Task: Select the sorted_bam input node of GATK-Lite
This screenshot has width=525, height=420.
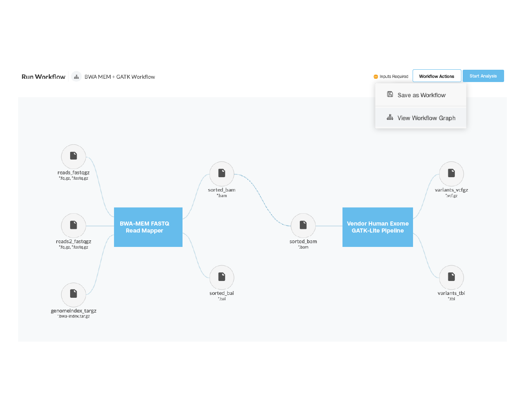Action: click(303, 226)
